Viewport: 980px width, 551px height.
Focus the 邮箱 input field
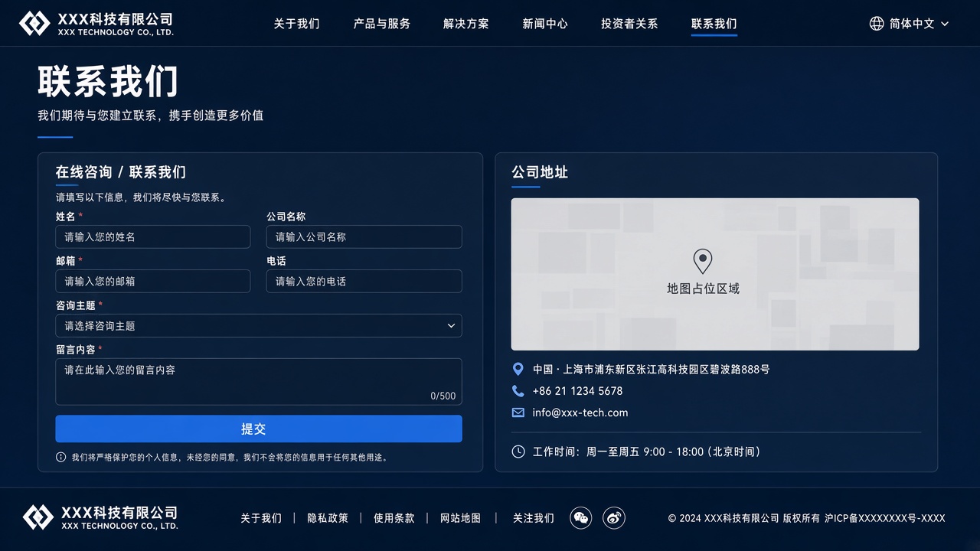point(153,281)
